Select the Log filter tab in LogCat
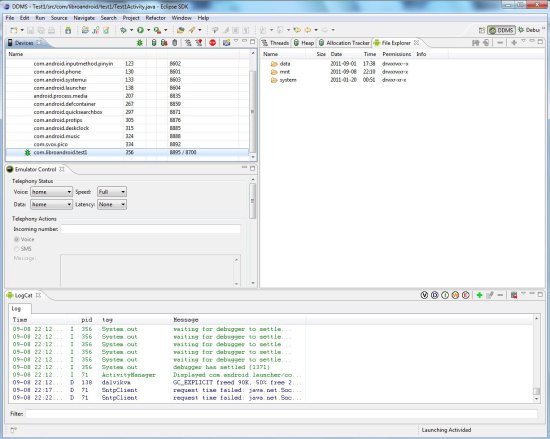Viewport: 550px width, 439px height. pos(19,309)
